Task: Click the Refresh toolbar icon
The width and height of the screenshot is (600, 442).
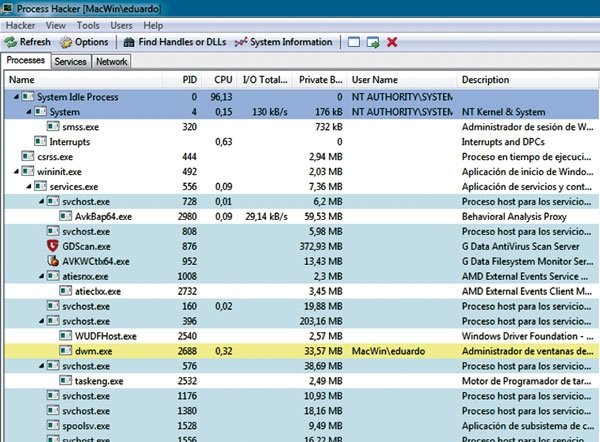Action: tap(11, 42)
